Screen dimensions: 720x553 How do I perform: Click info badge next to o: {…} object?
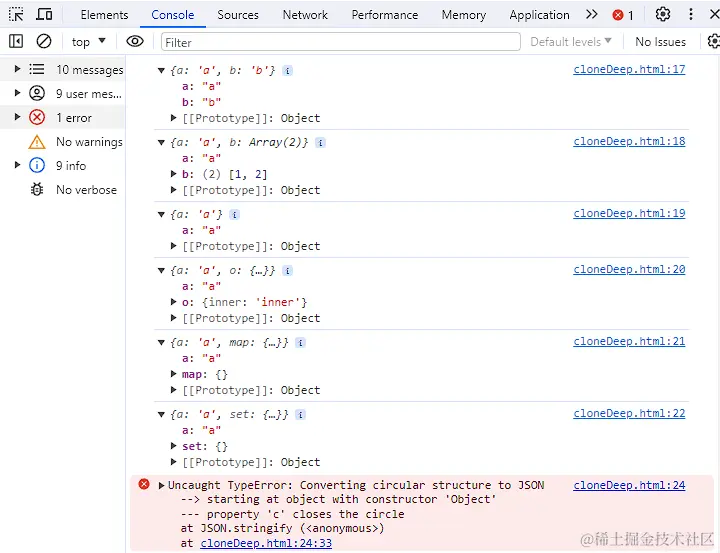pos(287,271)
